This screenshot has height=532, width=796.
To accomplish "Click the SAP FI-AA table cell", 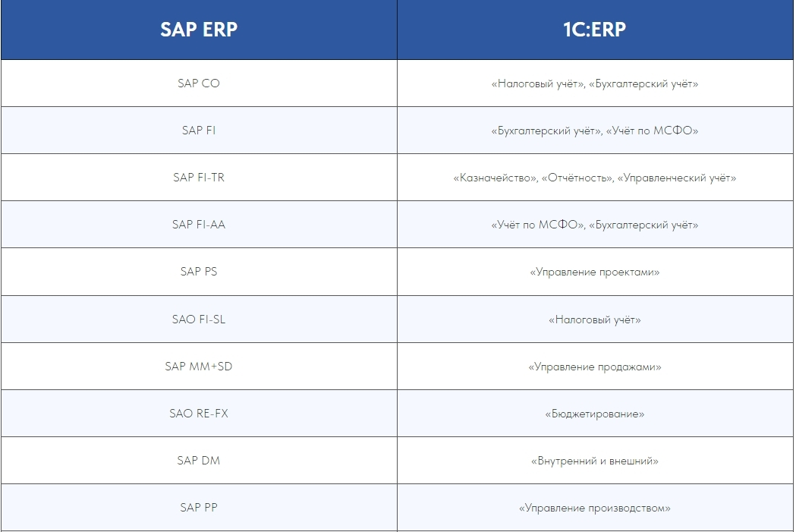I will coord(199,225).
